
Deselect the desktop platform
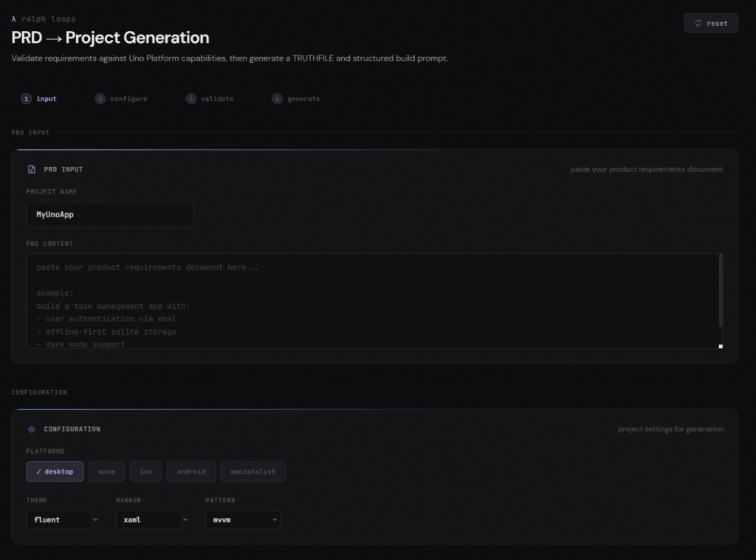(x=55, y=471)
